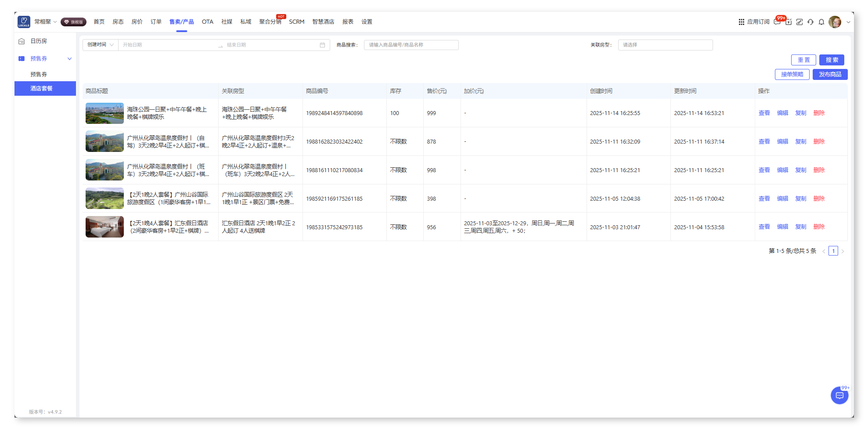The image size is (868, 429).
Task: Open the messages icon with 99+ badge
Action: tap(777, 22)
